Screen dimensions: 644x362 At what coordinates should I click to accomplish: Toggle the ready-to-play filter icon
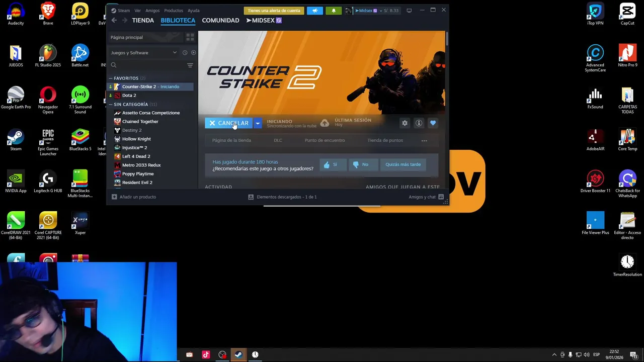click(193, 53)
